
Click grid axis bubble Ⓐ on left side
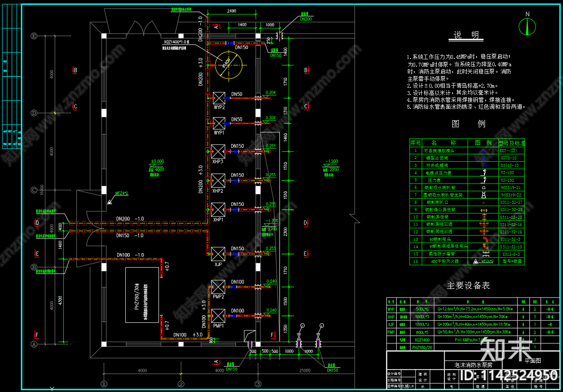[x=34, y=344]
